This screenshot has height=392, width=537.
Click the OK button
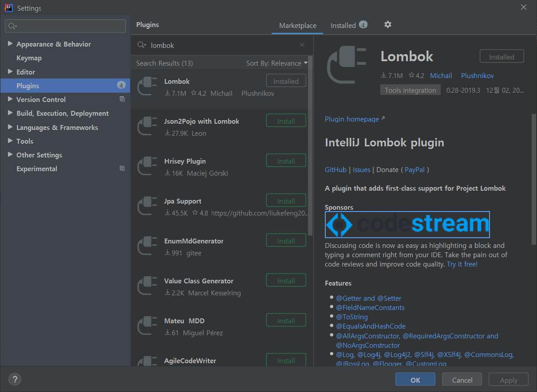pyautogui.click(x=415, y=380)
